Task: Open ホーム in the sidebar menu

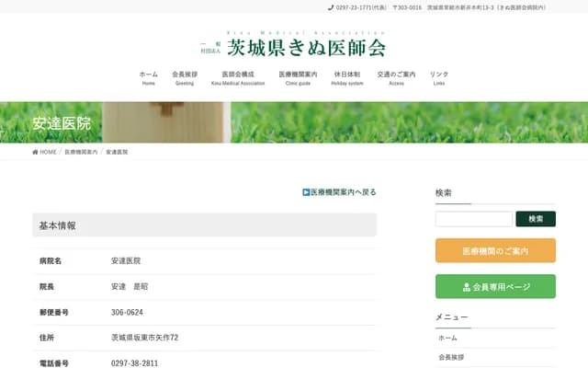Action: (x=447, y=338)
